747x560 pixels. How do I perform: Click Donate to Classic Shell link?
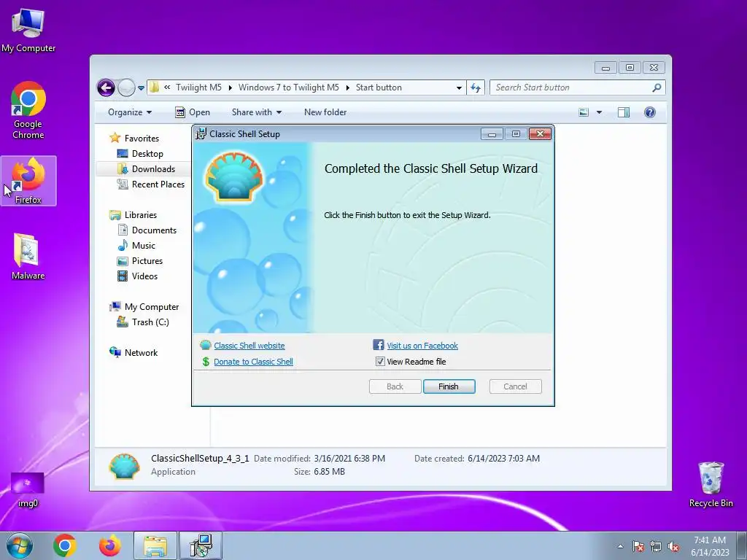pos(253,362)
